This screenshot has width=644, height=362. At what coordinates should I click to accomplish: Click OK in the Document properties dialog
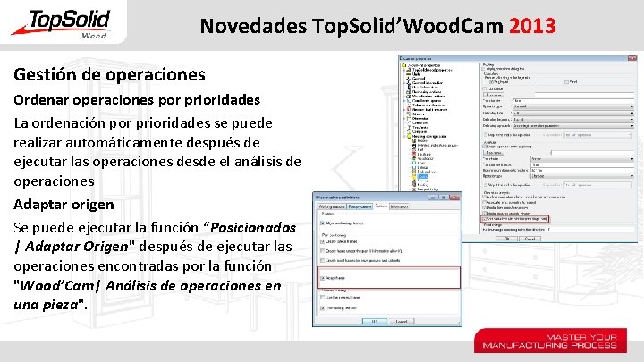click(x=507, y=239)
